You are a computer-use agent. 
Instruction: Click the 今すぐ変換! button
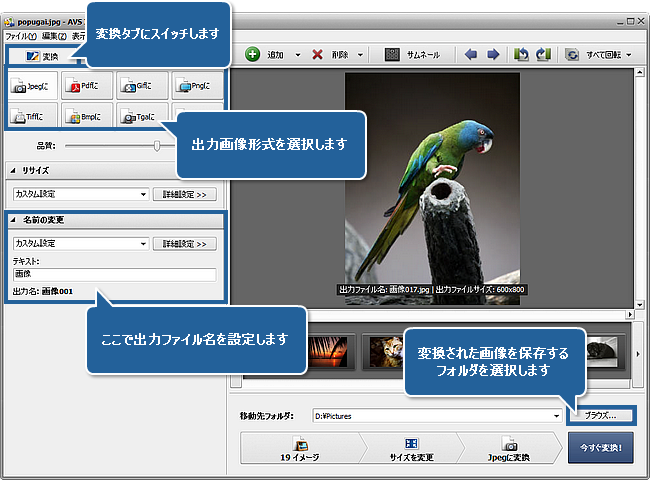pyautogui.click(x=601, y=448)
